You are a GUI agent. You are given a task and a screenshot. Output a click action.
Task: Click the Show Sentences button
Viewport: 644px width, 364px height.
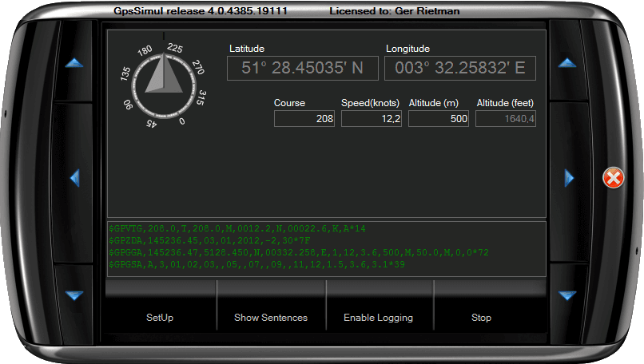coord(271,317)
